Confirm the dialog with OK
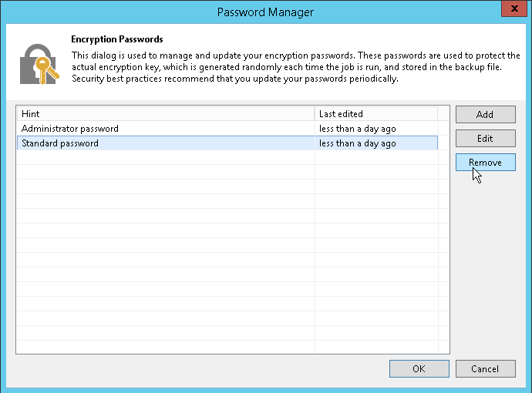Screen dimensions: 532x393 419,368
